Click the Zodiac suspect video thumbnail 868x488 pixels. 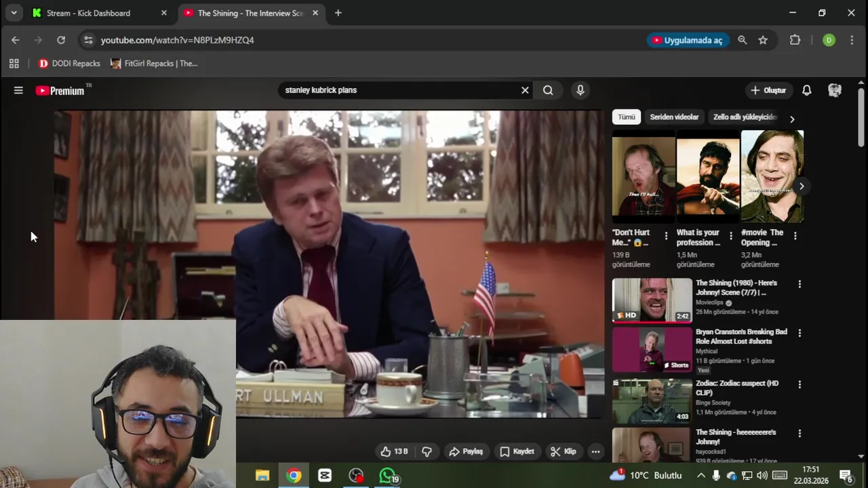click(x=652, y=401)
